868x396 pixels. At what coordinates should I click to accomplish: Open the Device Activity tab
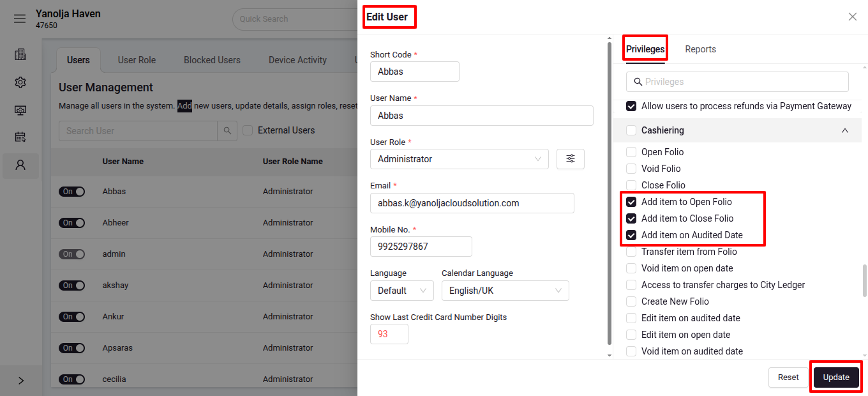coord(297,60)
